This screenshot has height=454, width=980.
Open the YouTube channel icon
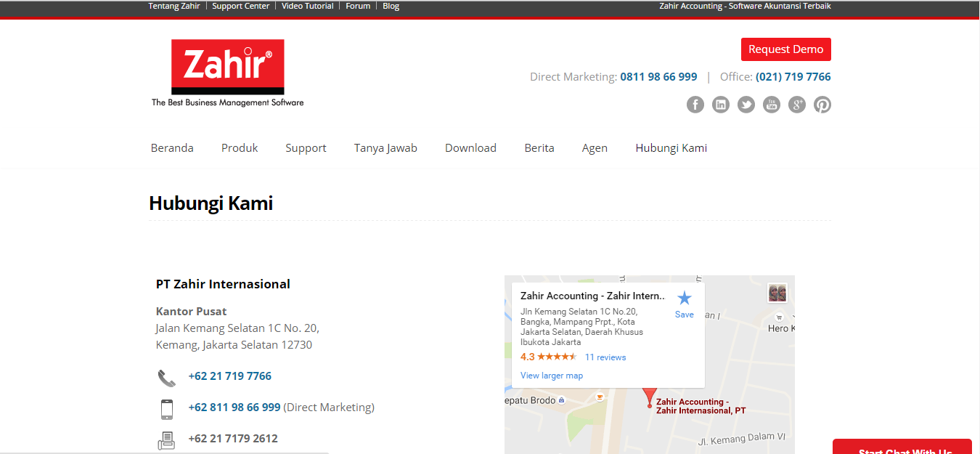point(771,105)
